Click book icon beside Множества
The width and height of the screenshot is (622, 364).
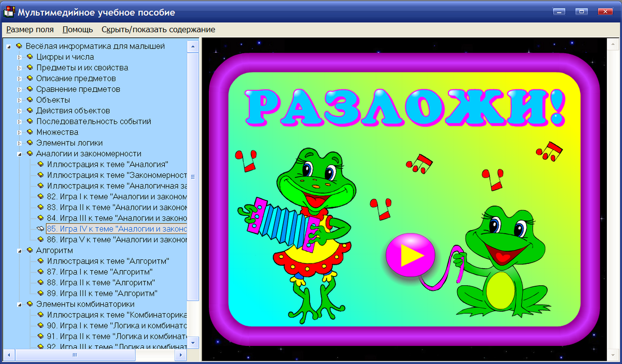(30, 132)
